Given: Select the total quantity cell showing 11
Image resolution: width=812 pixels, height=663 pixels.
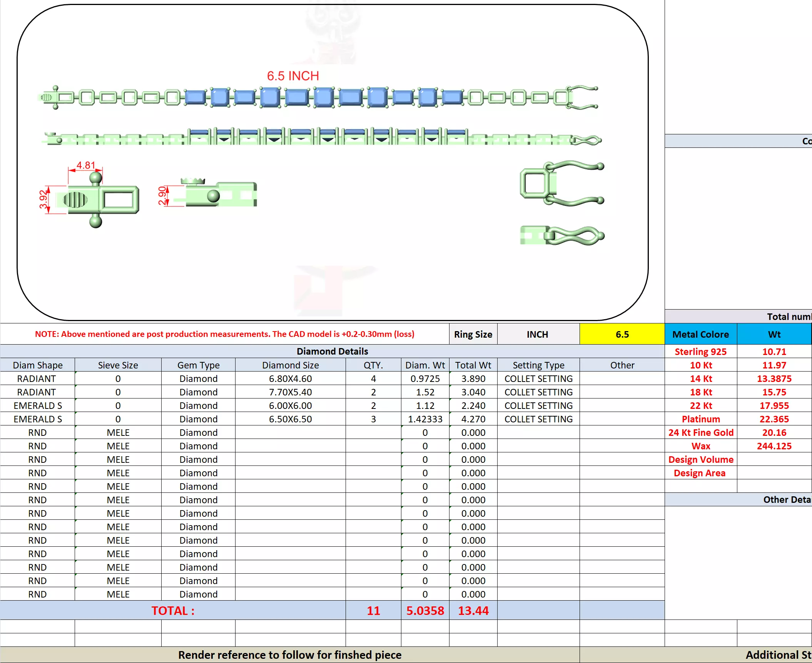Looking at the screenshot, I should (x=373, y=611).
